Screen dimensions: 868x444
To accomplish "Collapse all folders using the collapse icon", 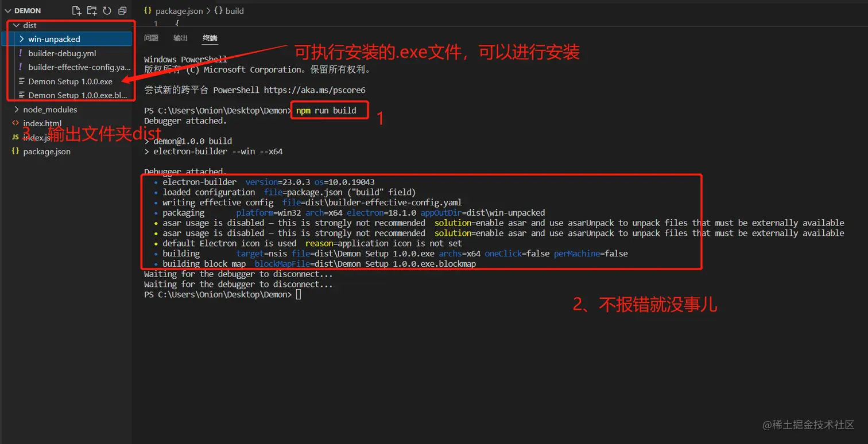I will tap(122, 10).
